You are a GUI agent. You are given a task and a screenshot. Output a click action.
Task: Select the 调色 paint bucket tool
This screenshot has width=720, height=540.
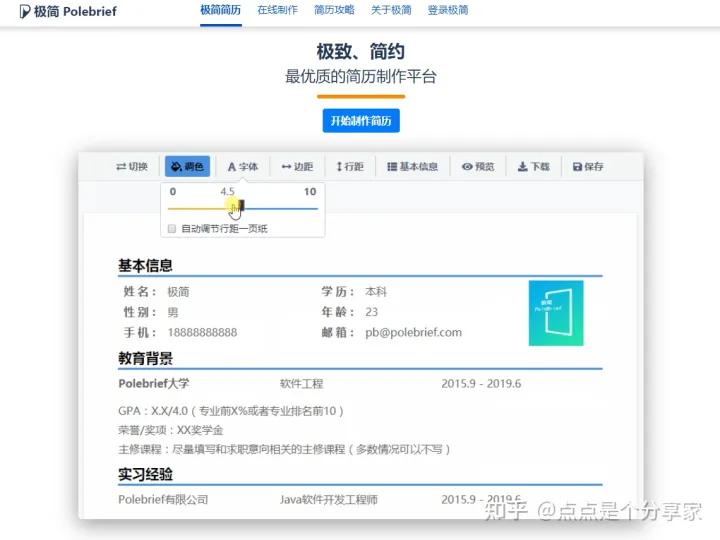(187, 166)
